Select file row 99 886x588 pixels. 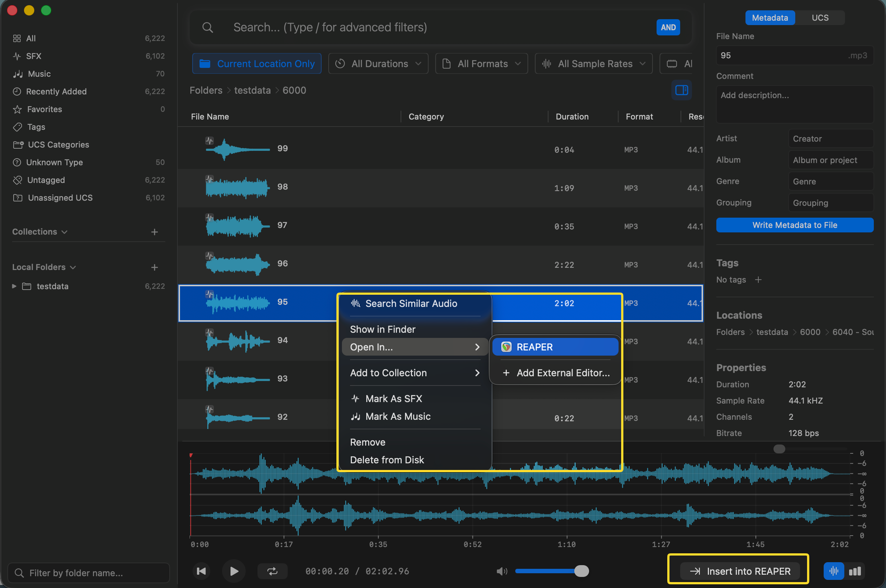[440, 150]
